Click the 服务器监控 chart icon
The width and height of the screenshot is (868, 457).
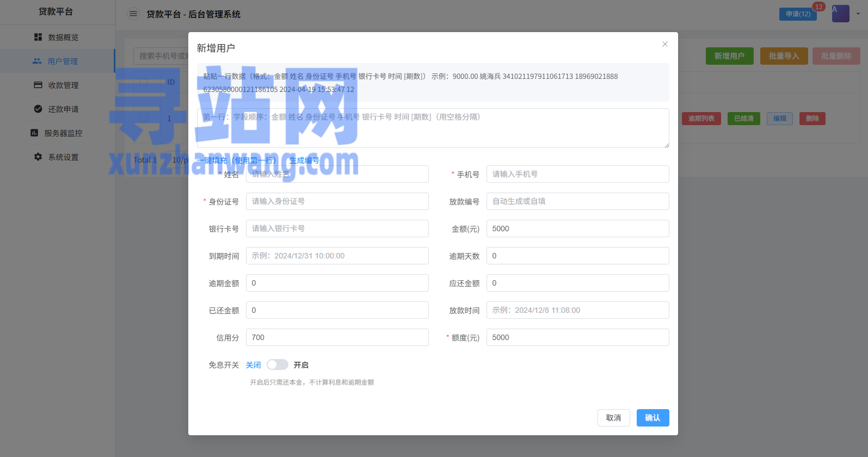(34, 133)
